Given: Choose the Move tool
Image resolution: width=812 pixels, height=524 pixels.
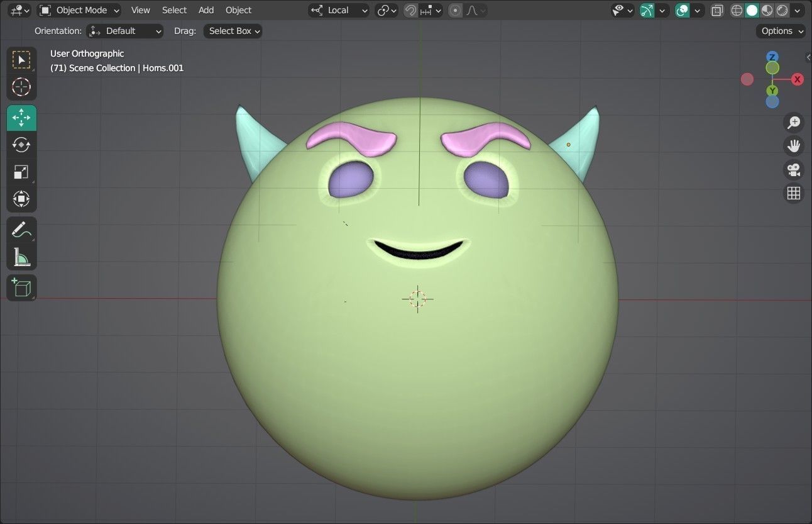Looking at the screenshot, I should tap(21, 118).
